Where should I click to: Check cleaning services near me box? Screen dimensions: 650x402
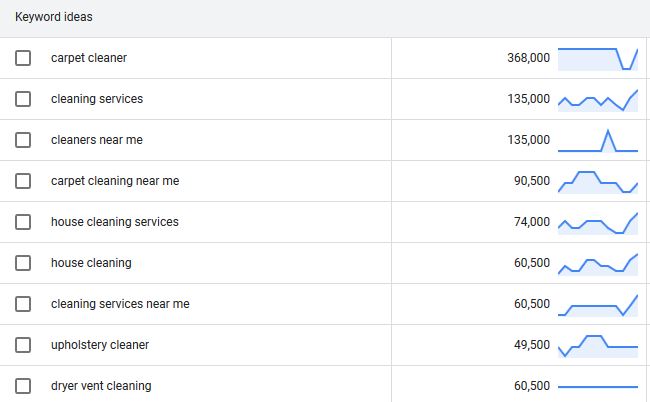[23, 304]
